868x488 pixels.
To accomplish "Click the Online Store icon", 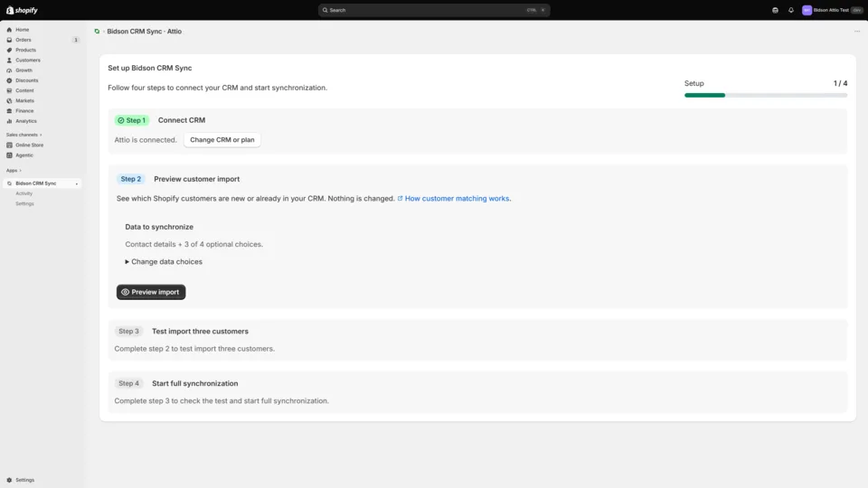I will (9, 145).
